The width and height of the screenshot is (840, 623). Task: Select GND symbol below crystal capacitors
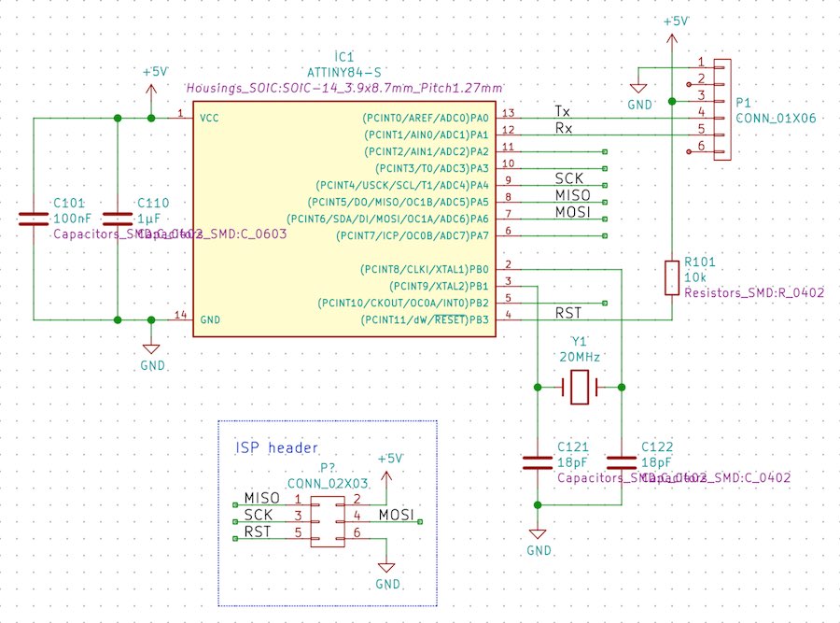pyautogui.click(x=538, y=534)
